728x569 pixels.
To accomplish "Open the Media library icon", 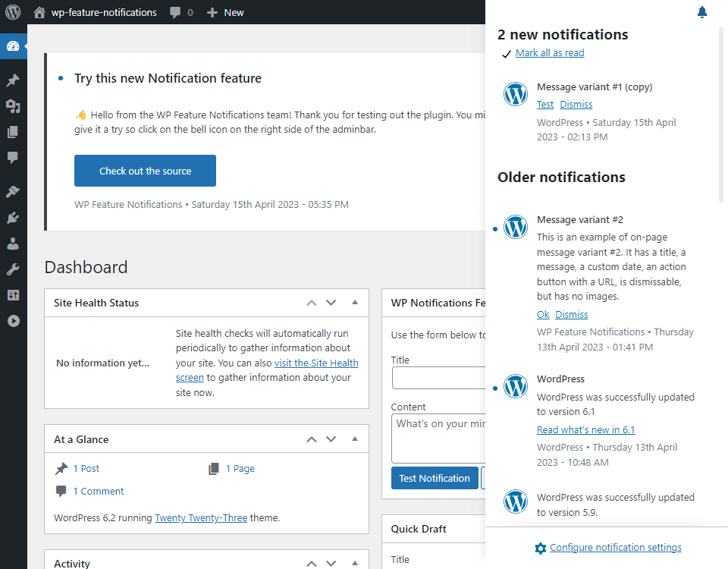I will pos(14,105).
